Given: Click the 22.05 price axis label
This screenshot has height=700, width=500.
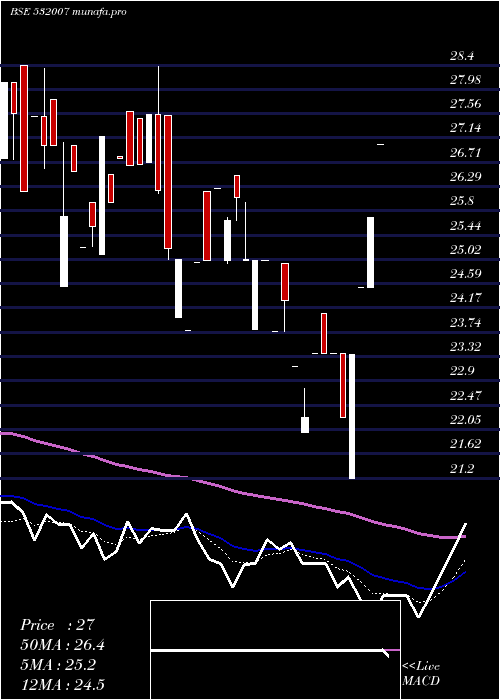Looking at the screenshot, I should pyautogui.click(x=465, y=419).
